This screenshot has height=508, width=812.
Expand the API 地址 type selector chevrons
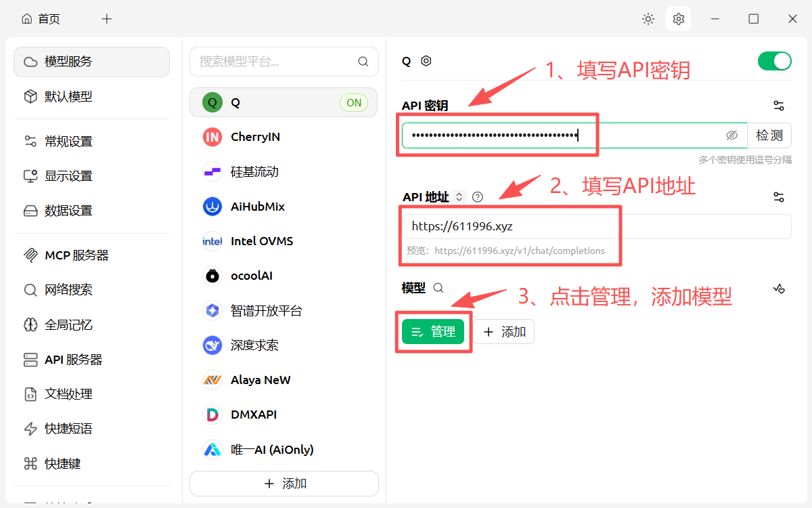pos(459,197)
